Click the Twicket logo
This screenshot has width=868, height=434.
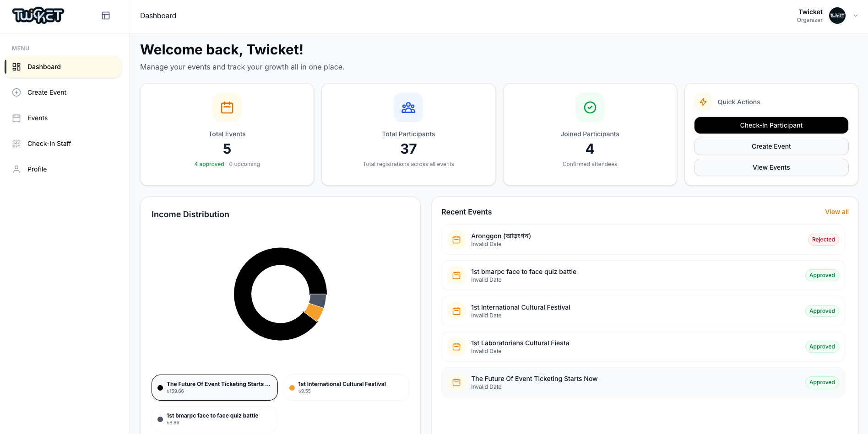click(x=38, y=16)
